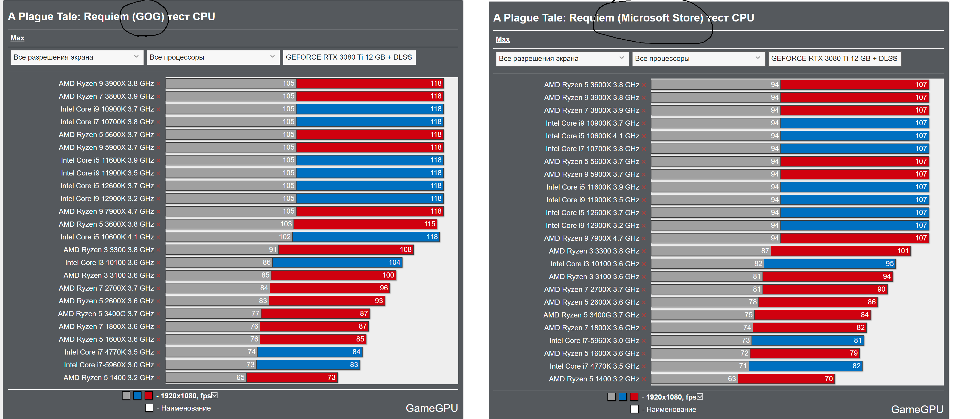
Task: Remove Intel Core i9 12900K from Microsoft Store chart
Action: tap(644, 226)
